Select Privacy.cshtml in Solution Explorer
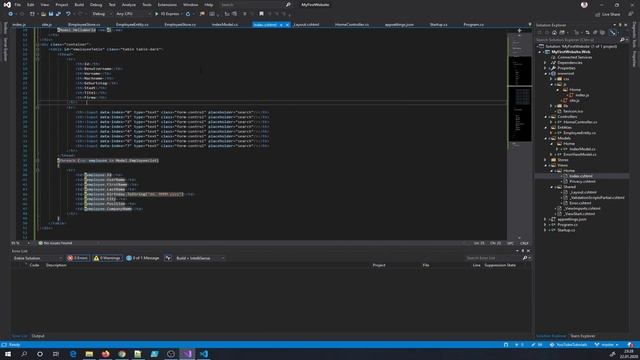The image size is (640, 360). pos(582,182)
